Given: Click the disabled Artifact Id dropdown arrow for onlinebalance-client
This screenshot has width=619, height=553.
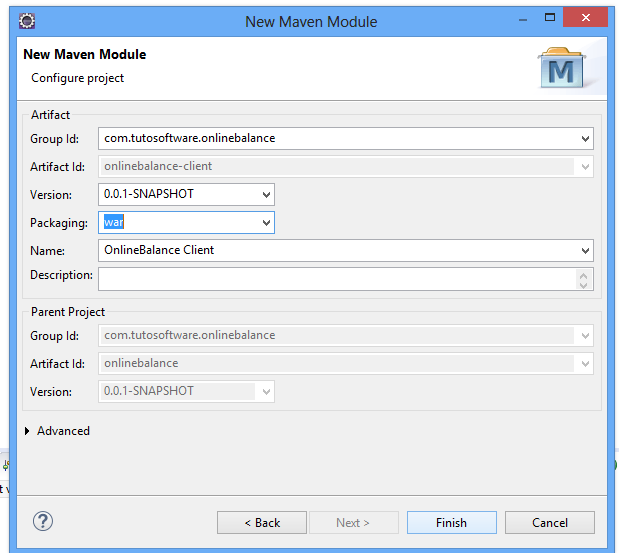Looking at the screenshot, I should (585, 167).
